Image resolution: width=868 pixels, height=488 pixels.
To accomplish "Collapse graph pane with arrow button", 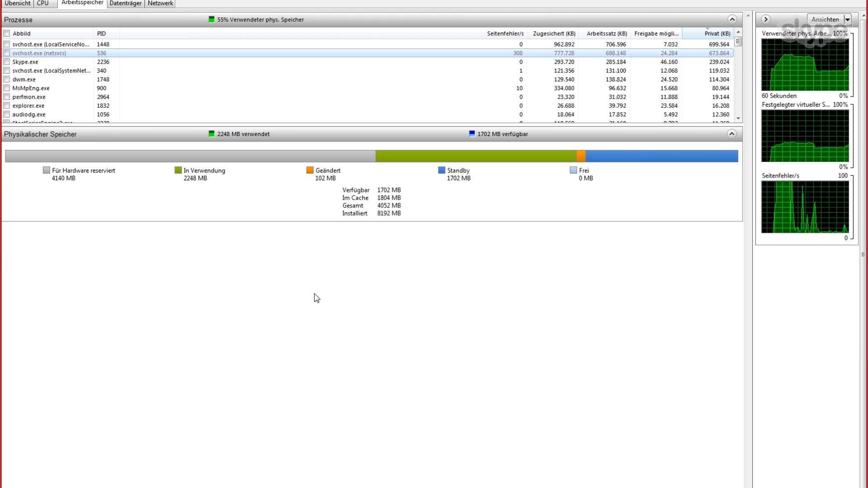I will tap(766, 19).
